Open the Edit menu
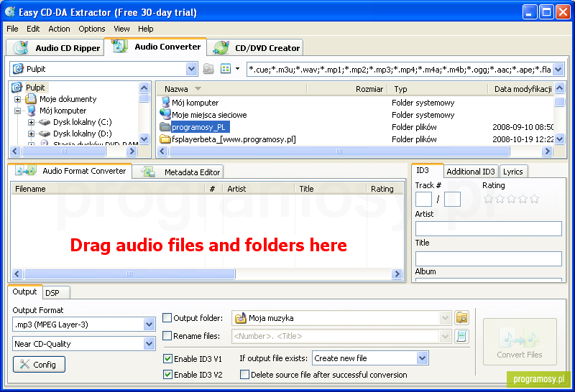 click(x=33, y=29)
